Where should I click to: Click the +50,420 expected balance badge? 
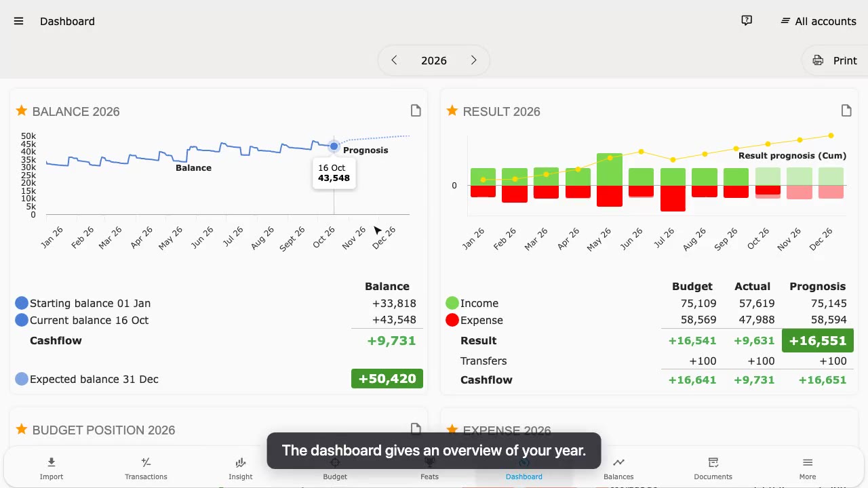point(387,378)
